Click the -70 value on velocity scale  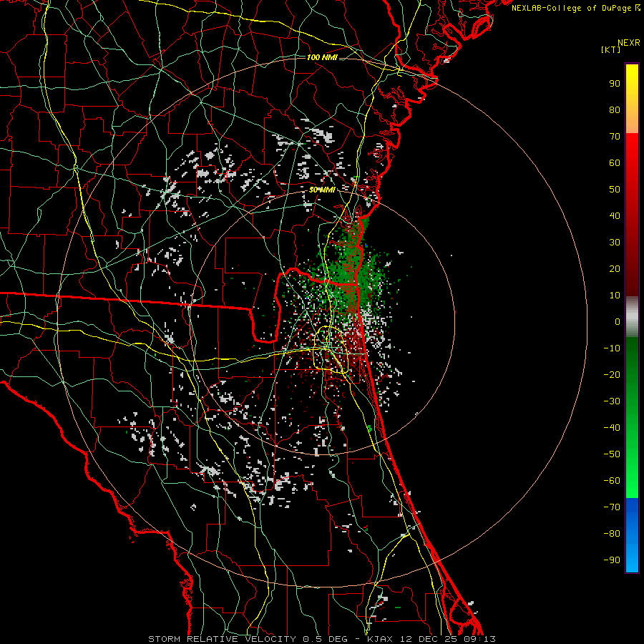[612, 507]
